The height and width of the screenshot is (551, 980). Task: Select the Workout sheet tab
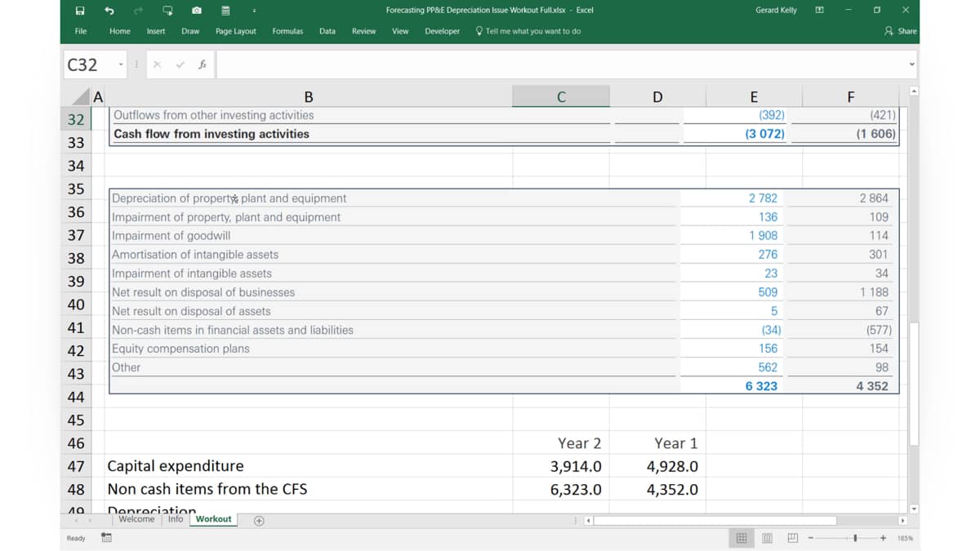point(213,519)
